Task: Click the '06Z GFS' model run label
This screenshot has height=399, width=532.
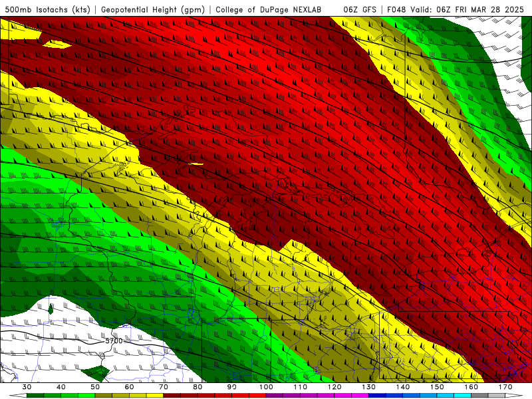Action: (x=360, y=9)
